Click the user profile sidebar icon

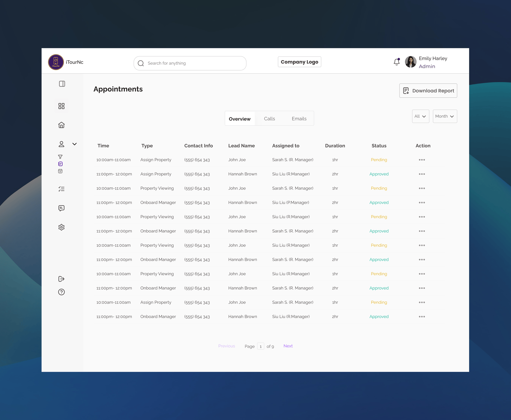click(x=61, y=144)
